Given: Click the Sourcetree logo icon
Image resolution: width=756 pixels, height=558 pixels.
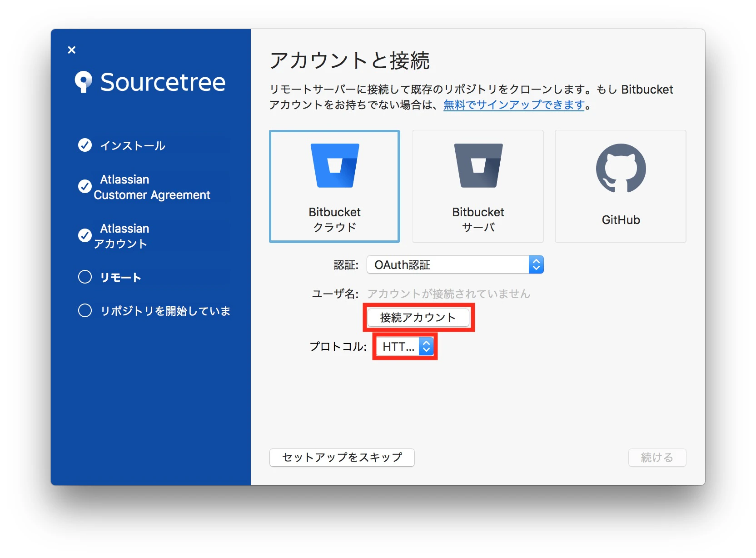Looking at the screenshot, I should coord(84,82).
